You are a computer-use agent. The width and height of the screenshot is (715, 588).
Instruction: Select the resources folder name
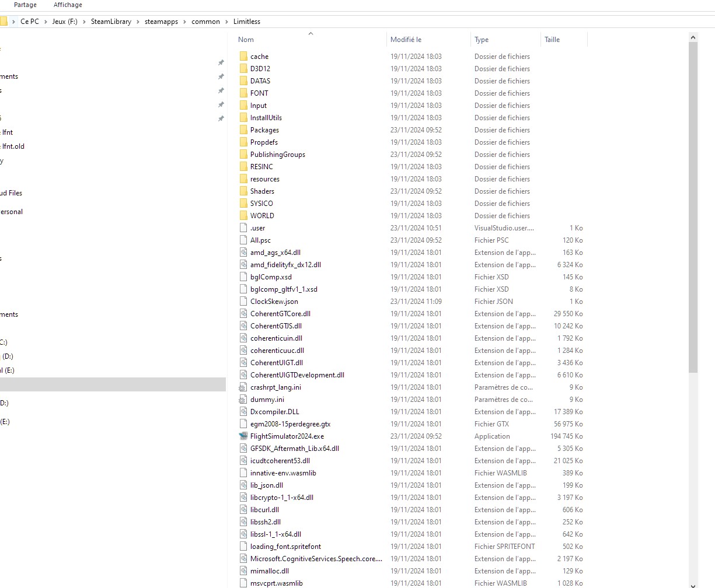click(265, 179)
